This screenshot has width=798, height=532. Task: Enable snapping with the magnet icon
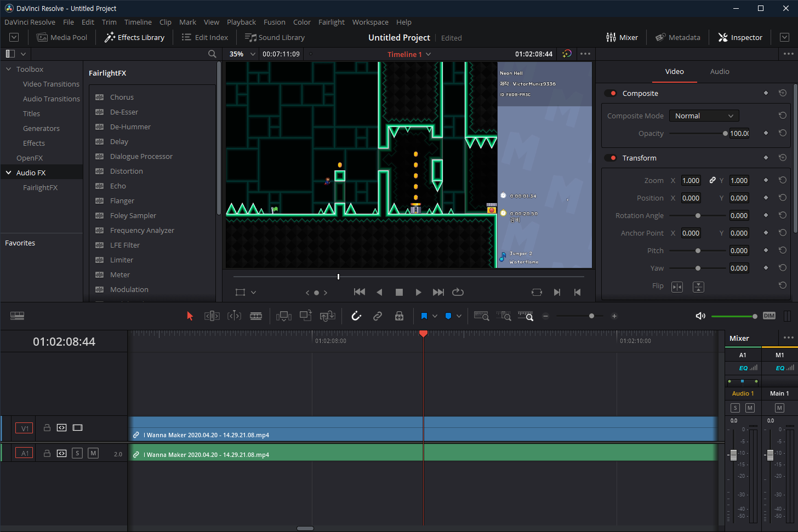point(356,316)
